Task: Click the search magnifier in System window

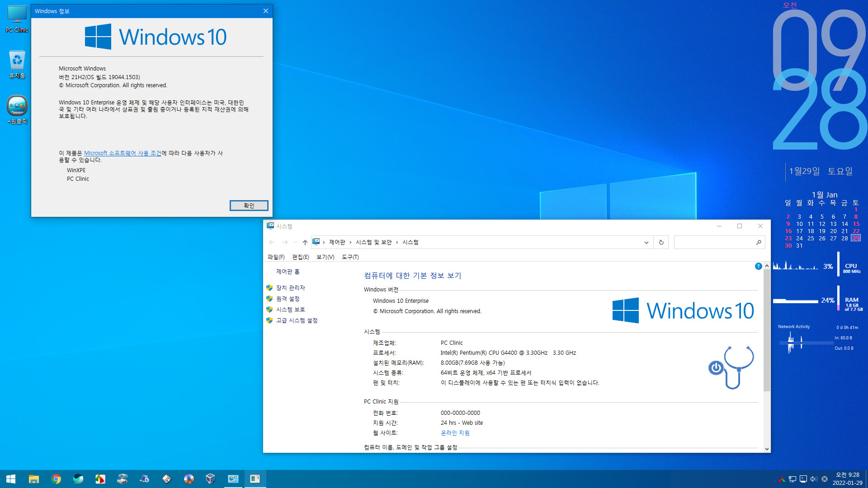Action: coord(759,243)
